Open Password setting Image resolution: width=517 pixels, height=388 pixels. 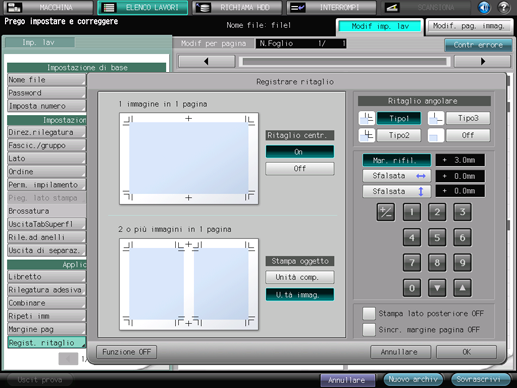pos(46,93)
